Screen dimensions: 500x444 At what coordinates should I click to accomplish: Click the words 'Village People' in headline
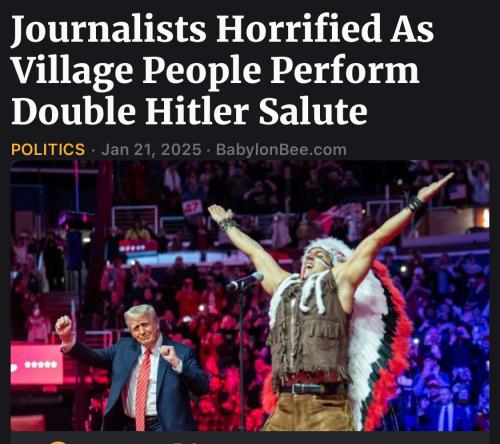click(x=137, y=70)
